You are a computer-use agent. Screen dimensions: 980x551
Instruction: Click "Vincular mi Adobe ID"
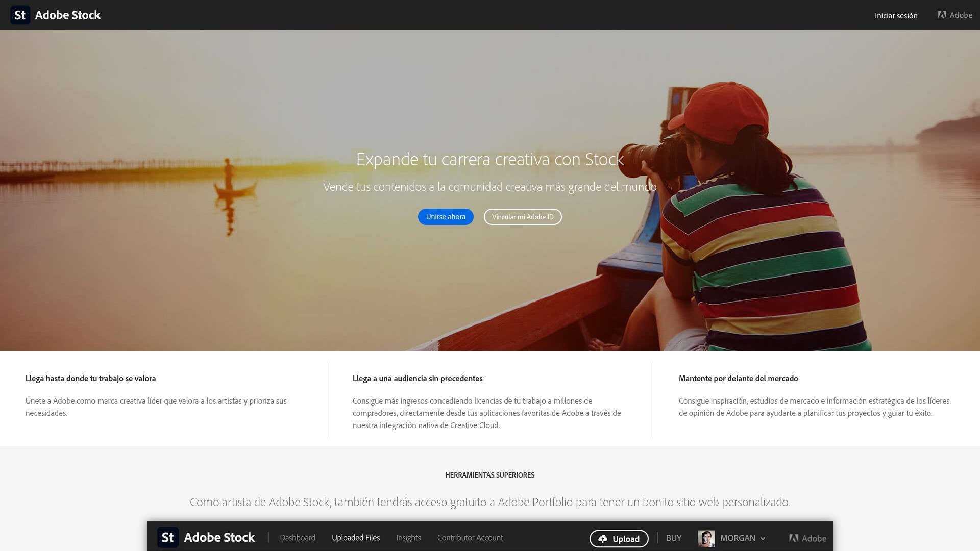pos(523,216)
